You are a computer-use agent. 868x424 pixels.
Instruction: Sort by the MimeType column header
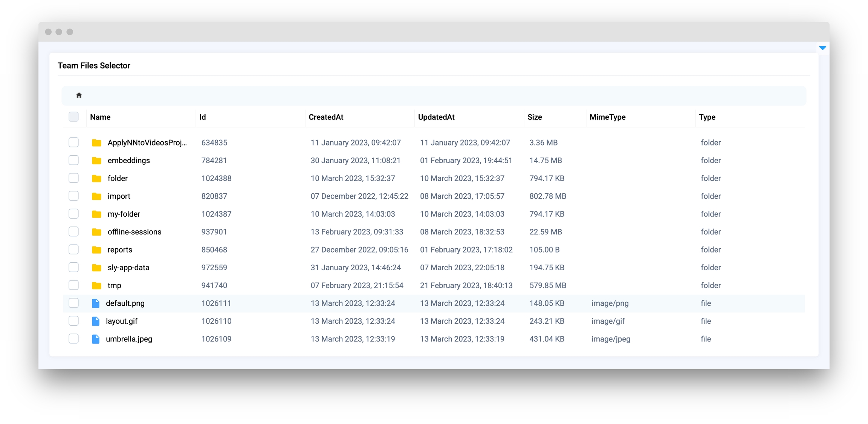click(x=607, y=117)
